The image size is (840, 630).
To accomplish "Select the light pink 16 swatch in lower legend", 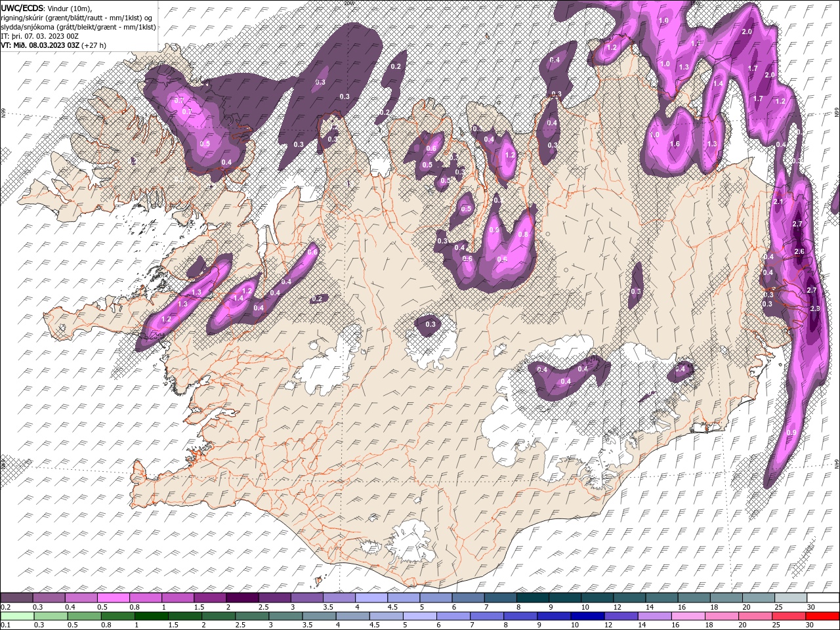I will tap(688, 616).
